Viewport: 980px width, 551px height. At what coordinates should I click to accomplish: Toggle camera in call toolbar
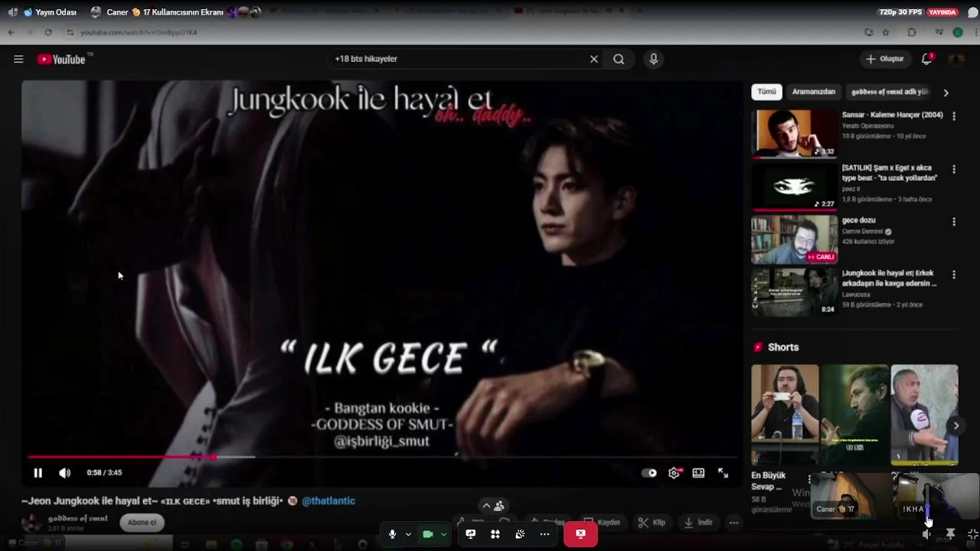coord(428,534)
